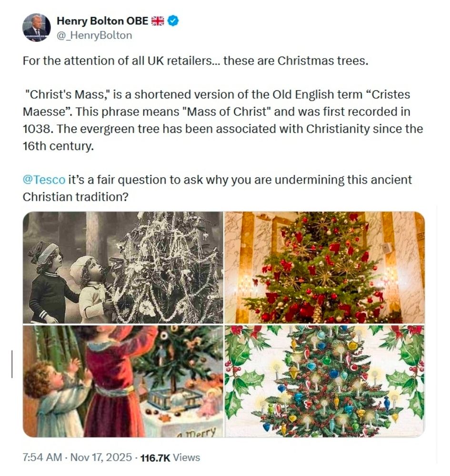
Task: Click the 7:54 AM timestamp
Action: (x=42, y=457)
